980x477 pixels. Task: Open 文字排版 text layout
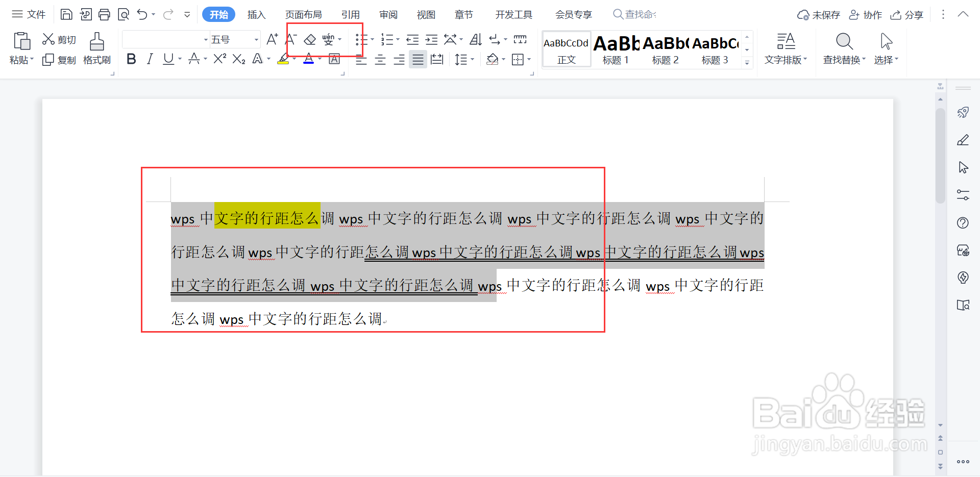pos(786,49)
